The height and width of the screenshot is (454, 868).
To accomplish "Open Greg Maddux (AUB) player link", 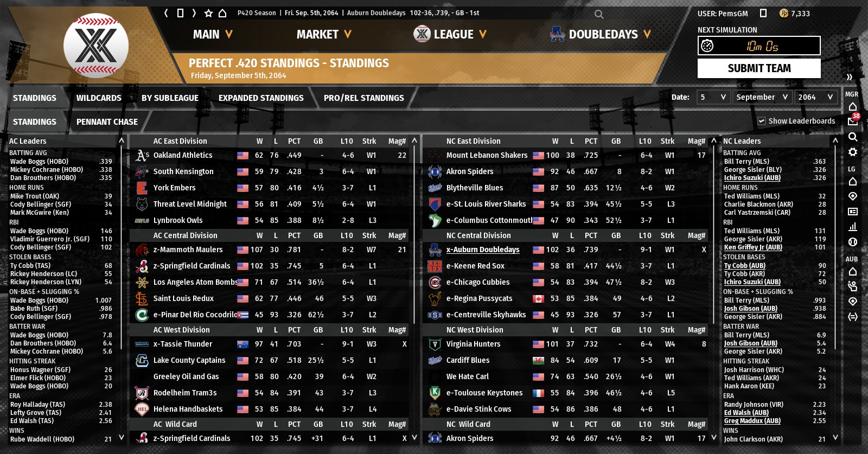I will click(x=752, y=421).
